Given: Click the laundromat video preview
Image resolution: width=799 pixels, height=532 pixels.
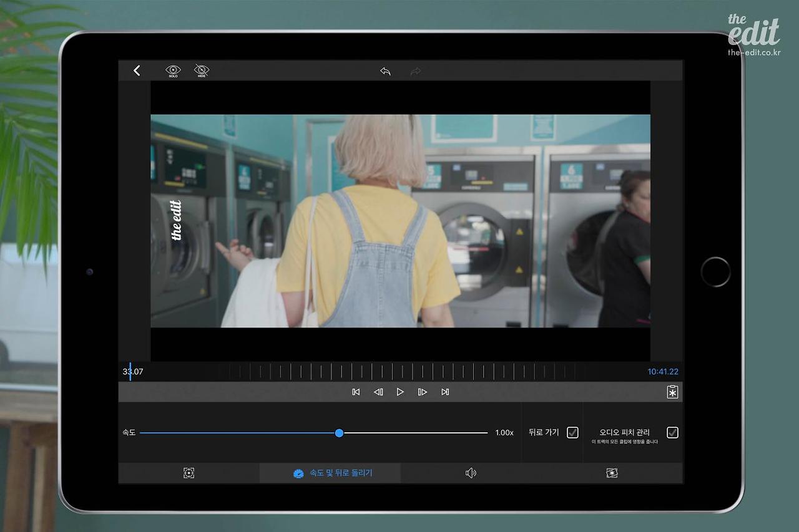Looking at the screenshot, I should click(x=400, y=221).
